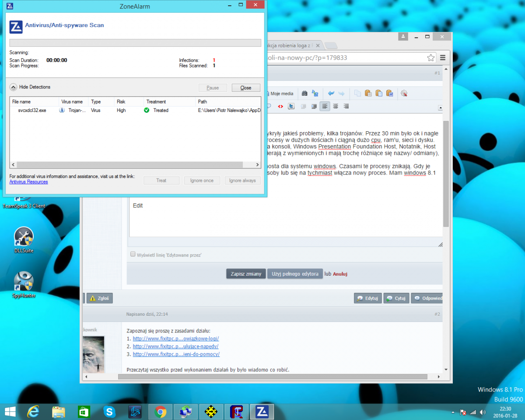Open the second rules link 'ulujace-napedy'
The width and height of the screenshot is (525, 420).
[175, 346]
